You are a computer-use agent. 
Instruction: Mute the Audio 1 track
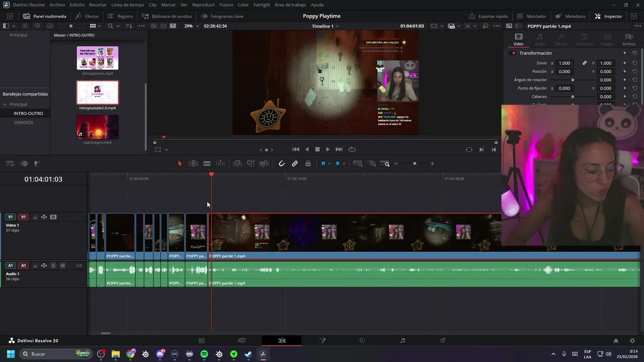(x=62, y=265)
